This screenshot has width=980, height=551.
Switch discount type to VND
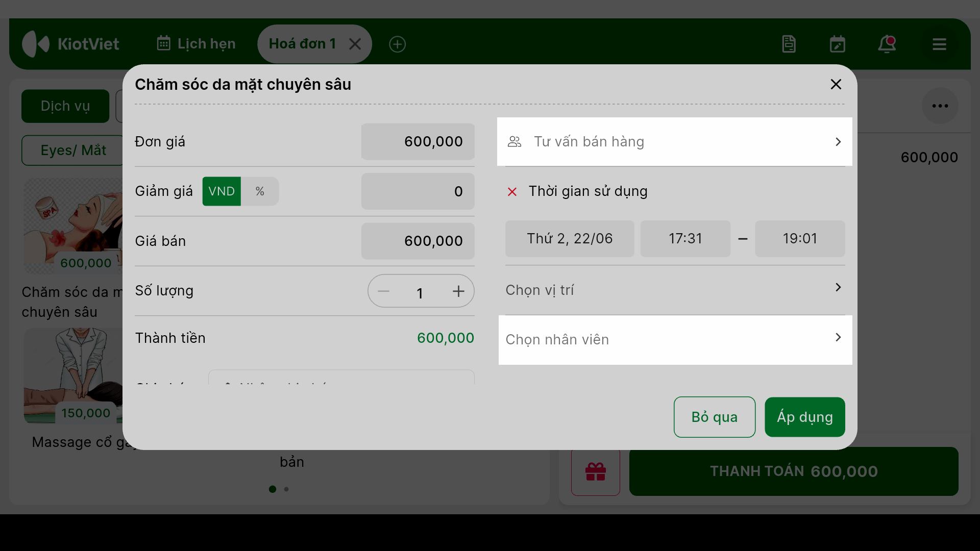(222, 191)
